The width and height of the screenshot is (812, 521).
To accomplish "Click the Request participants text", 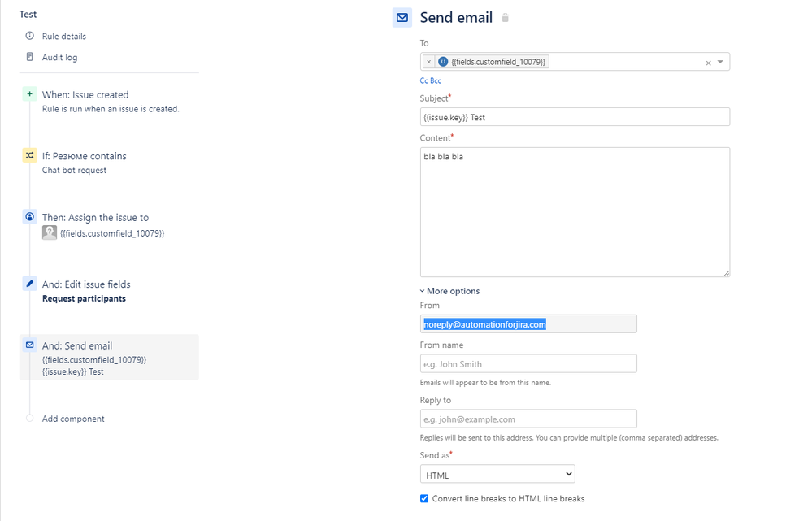I will (84, 299).
